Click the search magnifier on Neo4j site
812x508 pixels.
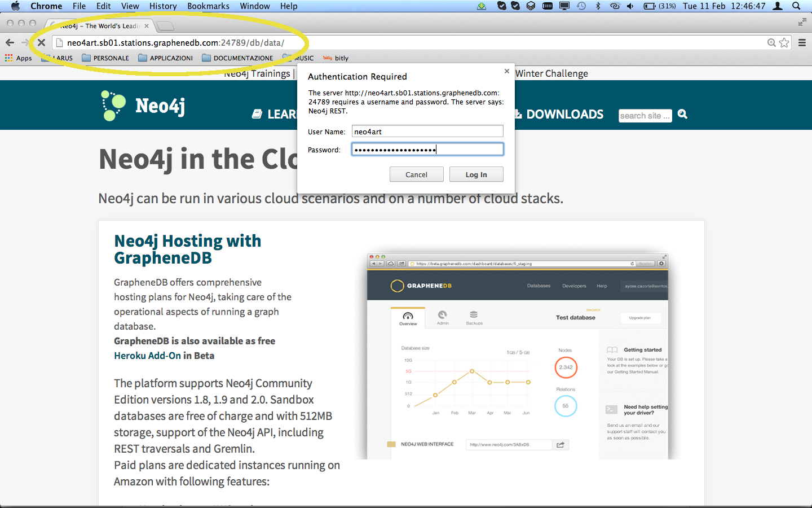click(x=682, y=114)
